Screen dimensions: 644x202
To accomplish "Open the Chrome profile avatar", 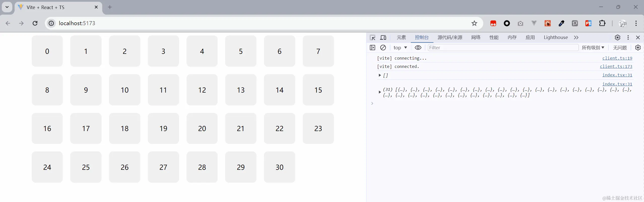I will point(623,23).
